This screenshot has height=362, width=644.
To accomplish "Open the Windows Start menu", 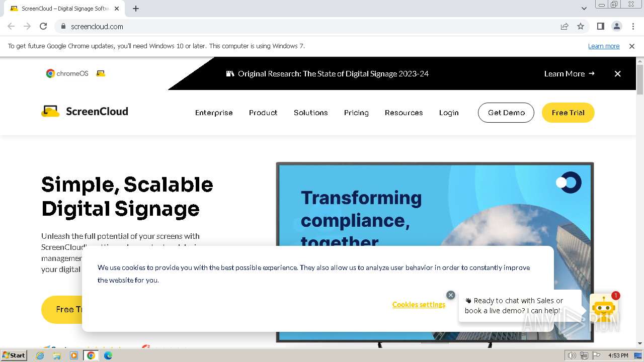I will coord(14,355).
